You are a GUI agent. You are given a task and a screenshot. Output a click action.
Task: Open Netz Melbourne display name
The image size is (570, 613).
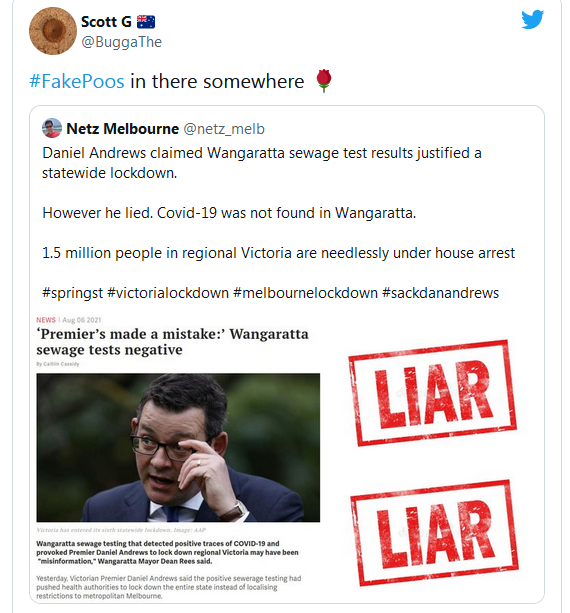(122, 129)
